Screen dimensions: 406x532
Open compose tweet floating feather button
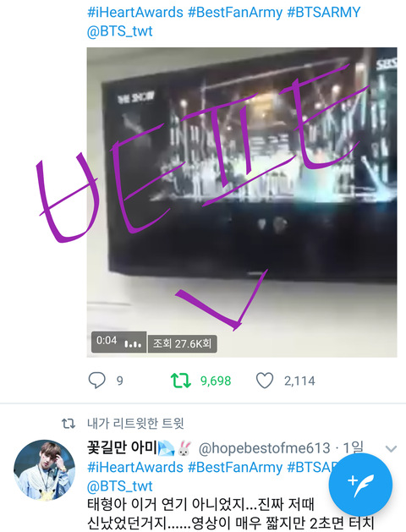pyautogui.click(x=360, y=485)
